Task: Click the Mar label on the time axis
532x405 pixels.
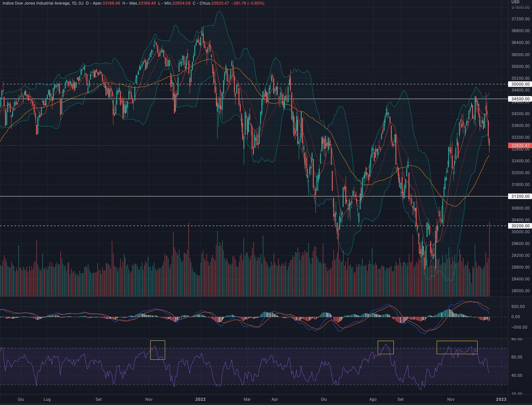Action: [247, 399]
